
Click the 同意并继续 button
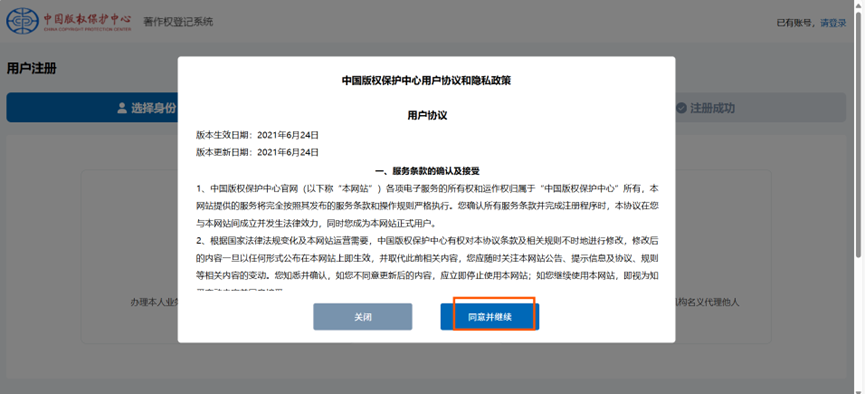pyautogui.click(x=489, y=317)
